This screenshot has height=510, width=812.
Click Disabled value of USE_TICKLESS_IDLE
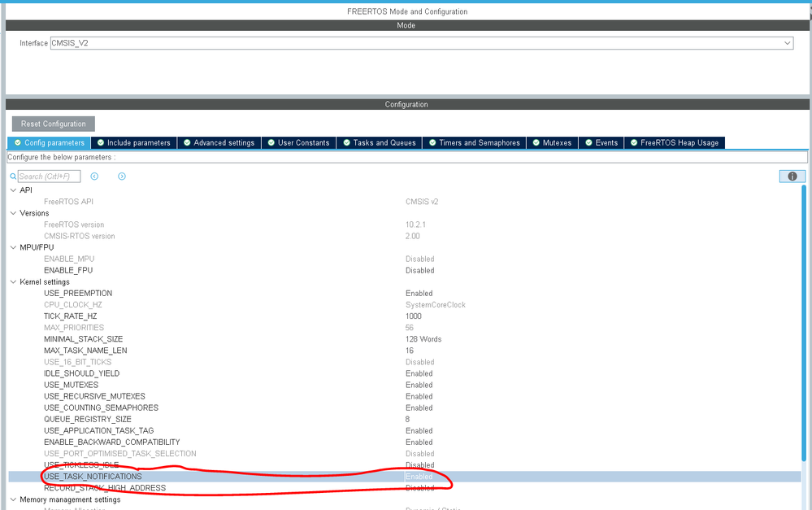tap(420, 465)
